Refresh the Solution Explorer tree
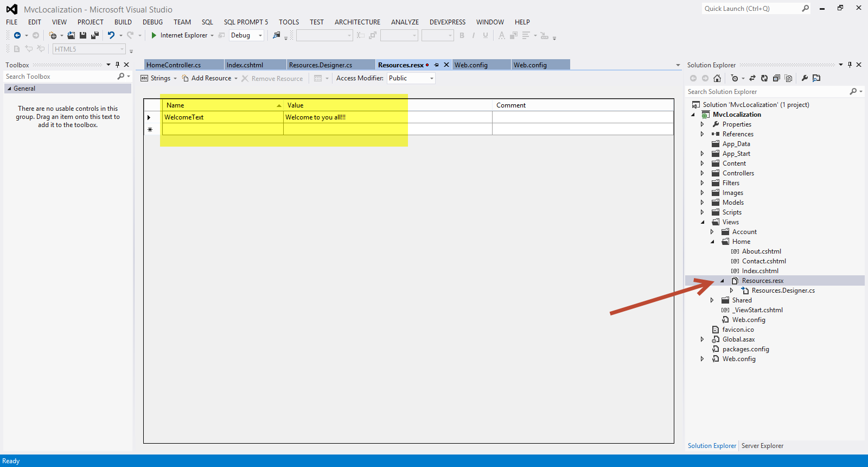Image resolution: width=868 pixels, height=467 pixels. tap(764, 78)
